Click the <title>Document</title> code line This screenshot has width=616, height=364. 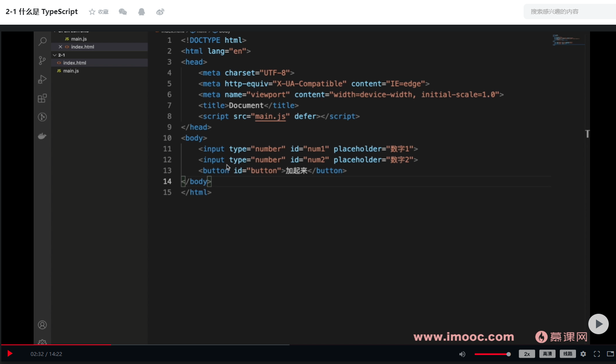[x=248, y=105]
